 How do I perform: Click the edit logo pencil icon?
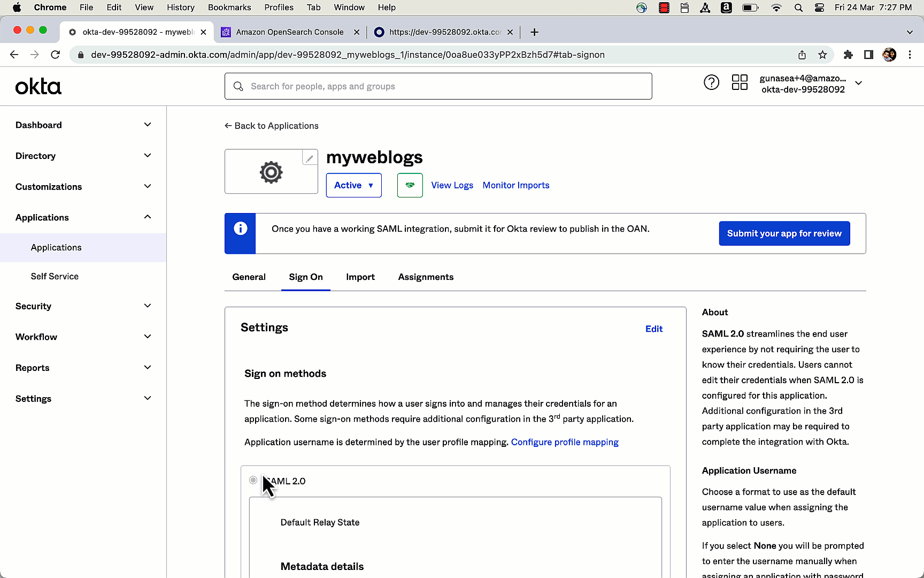310,158
